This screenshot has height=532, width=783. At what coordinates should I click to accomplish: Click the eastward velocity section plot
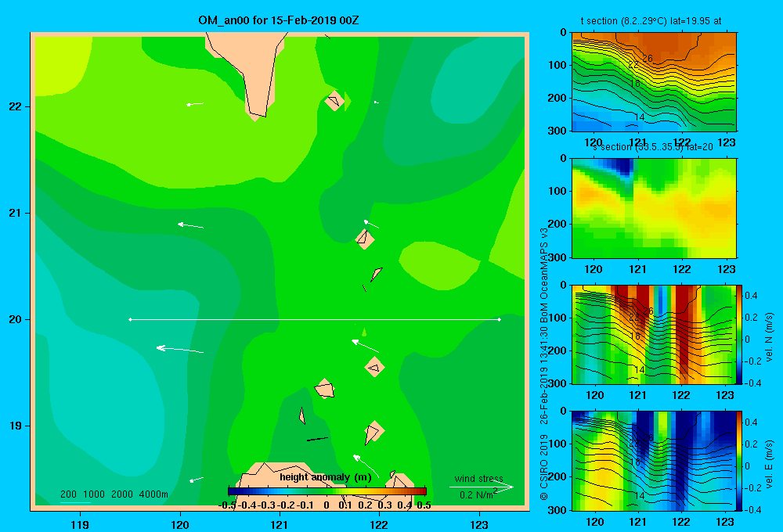pos(654,460)
